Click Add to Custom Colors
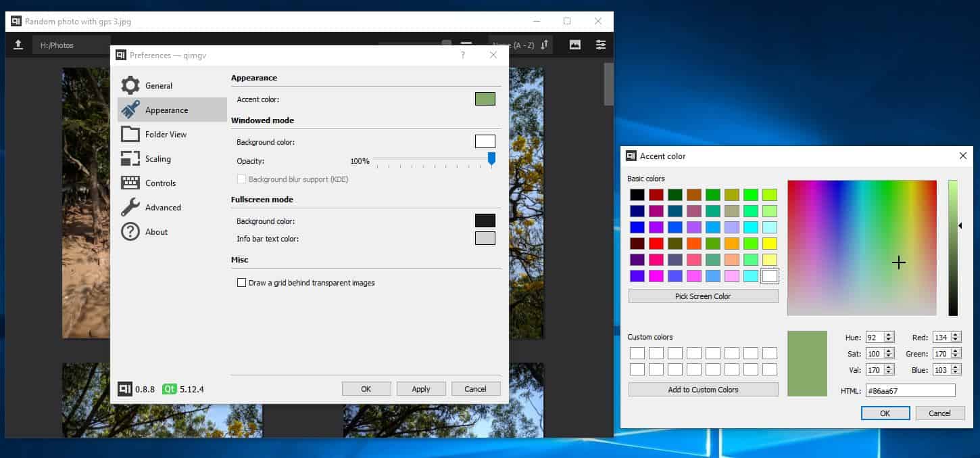This screenshot has width=980, height=458. click(703, 390)
